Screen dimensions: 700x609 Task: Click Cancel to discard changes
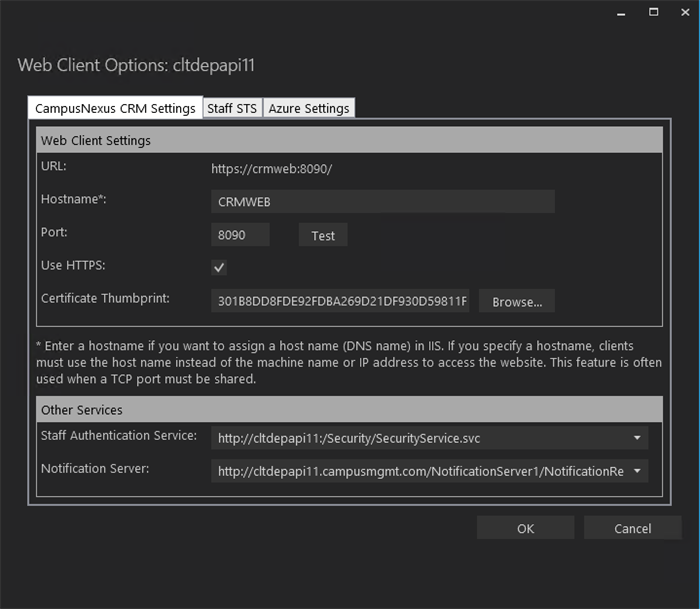coord(633,528)
